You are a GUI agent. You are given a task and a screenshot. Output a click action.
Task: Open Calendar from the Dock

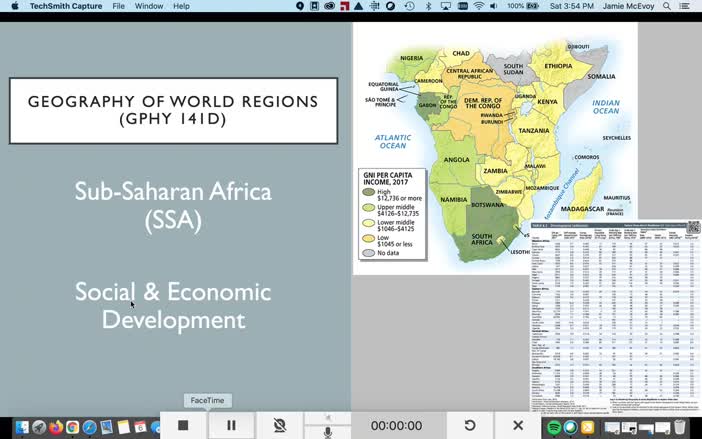(140, 427)
